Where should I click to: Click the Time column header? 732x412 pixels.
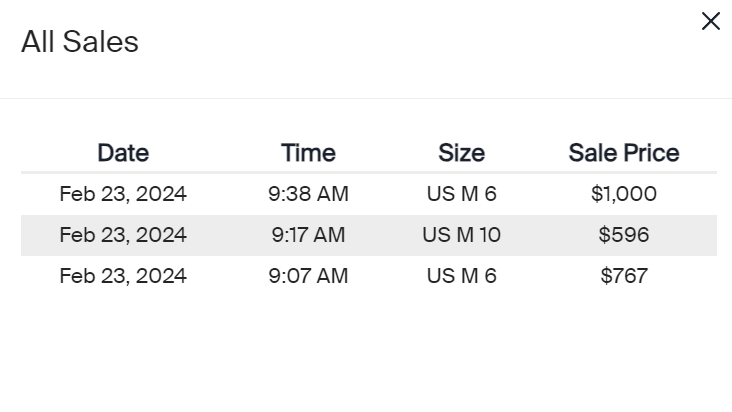pos(308,153)
